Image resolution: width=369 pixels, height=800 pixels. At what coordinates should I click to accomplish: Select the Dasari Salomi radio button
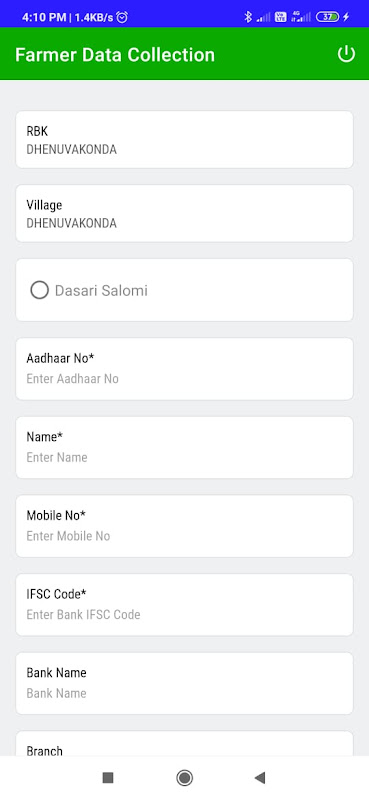pyautogui.click(x=39, y=290)
